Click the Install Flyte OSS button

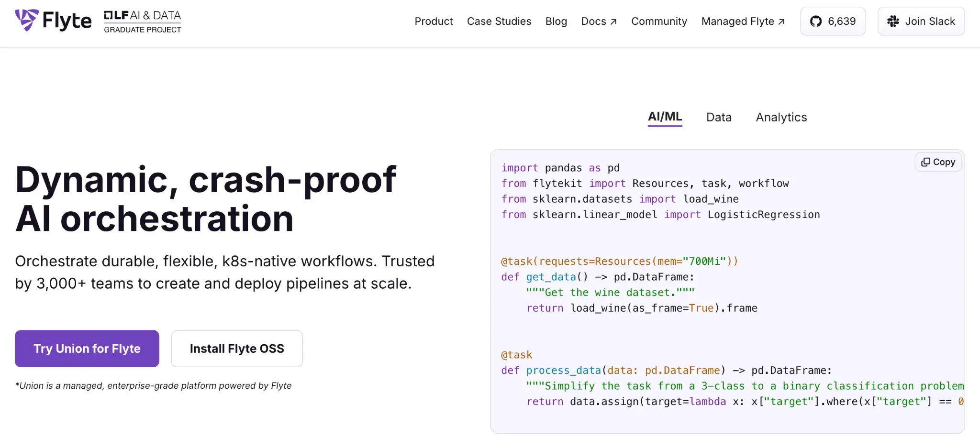(237, 349)
